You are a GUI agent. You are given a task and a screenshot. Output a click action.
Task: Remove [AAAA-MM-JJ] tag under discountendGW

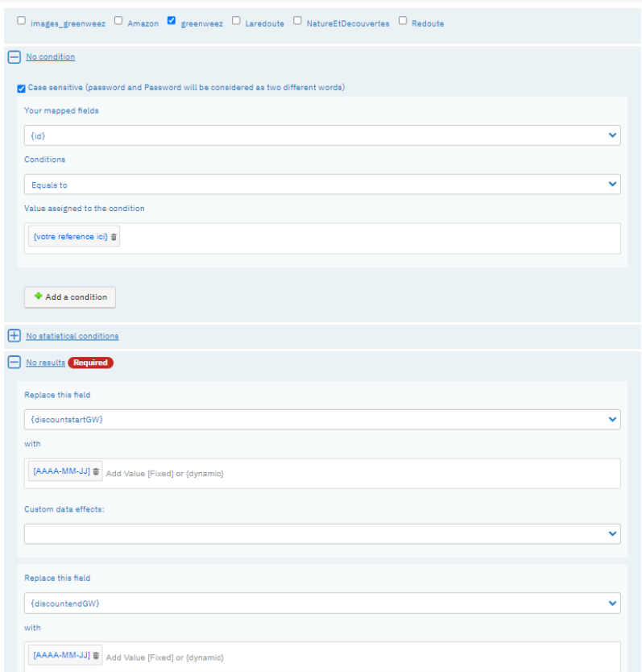coord(96,655)
